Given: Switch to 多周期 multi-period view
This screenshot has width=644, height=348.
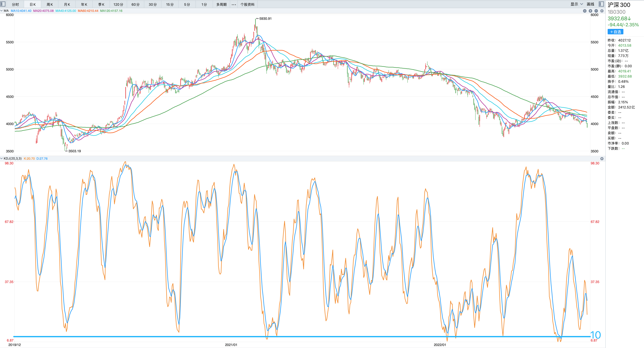Looking at the screenshot, I should [221, 4].
